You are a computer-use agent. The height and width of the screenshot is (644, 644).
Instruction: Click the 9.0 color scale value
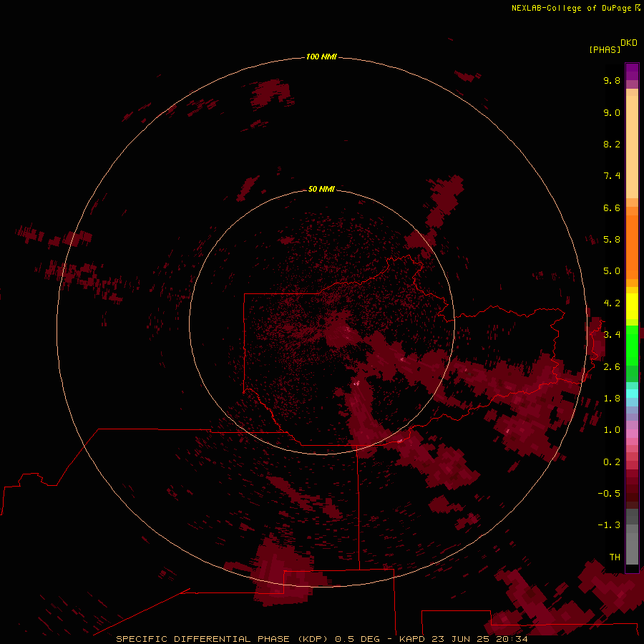tap(612, 112)
